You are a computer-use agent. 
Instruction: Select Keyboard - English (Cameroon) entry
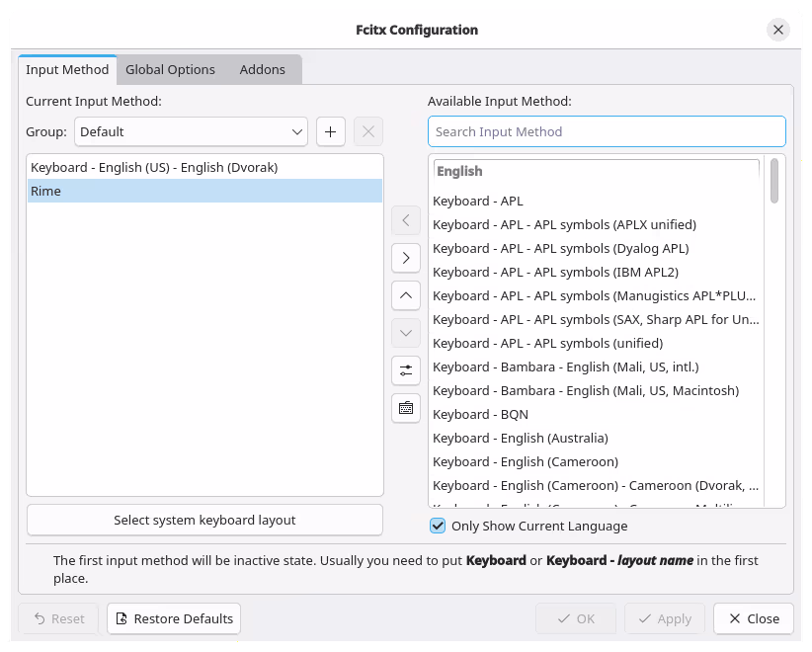tap(596, 462)
